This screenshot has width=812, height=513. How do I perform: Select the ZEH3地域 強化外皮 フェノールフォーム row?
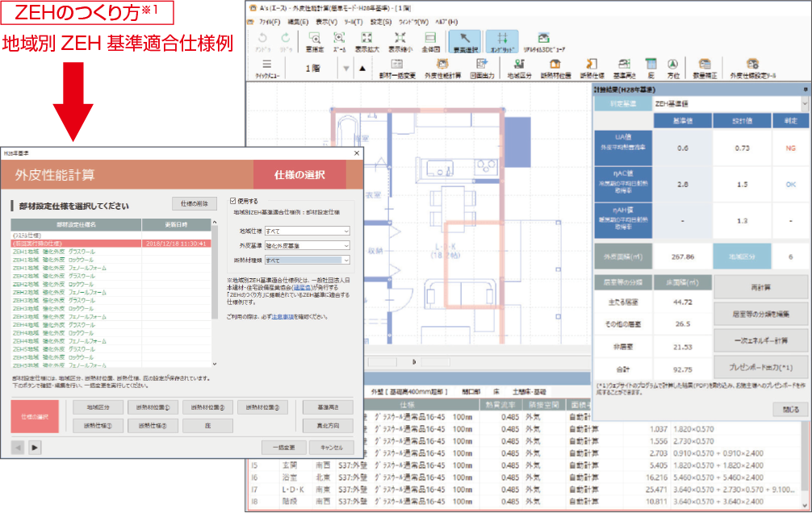pyautogui.click(x=111, y=317)
